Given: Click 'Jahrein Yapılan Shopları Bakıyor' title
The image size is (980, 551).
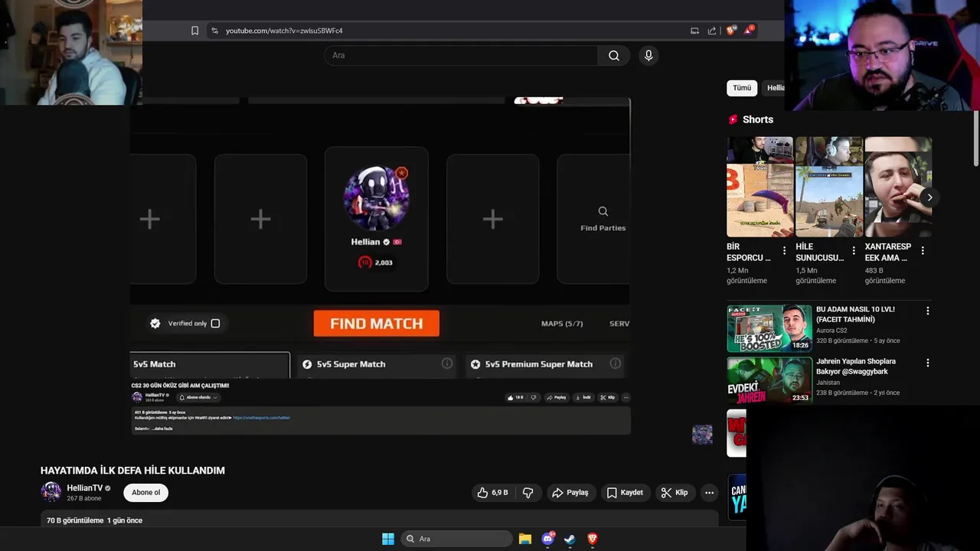Looking at the screenshot, I should point(856,366).
